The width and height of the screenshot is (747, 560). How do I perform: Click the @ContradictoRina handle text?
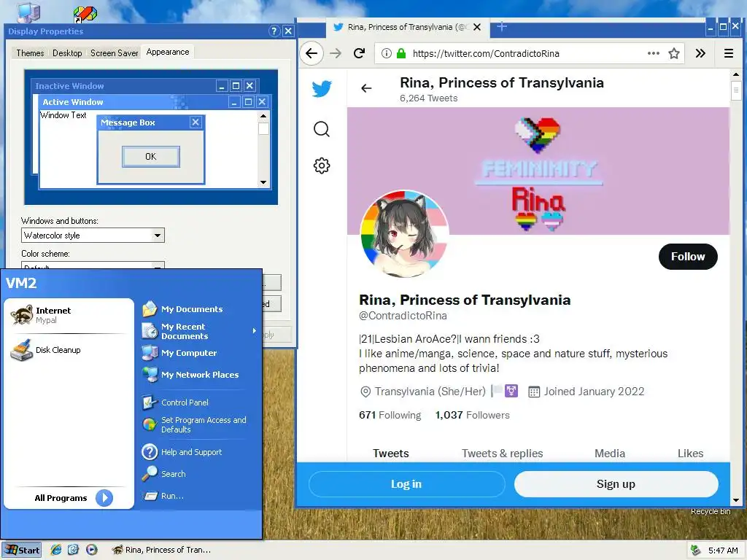[x=403, y=316]
